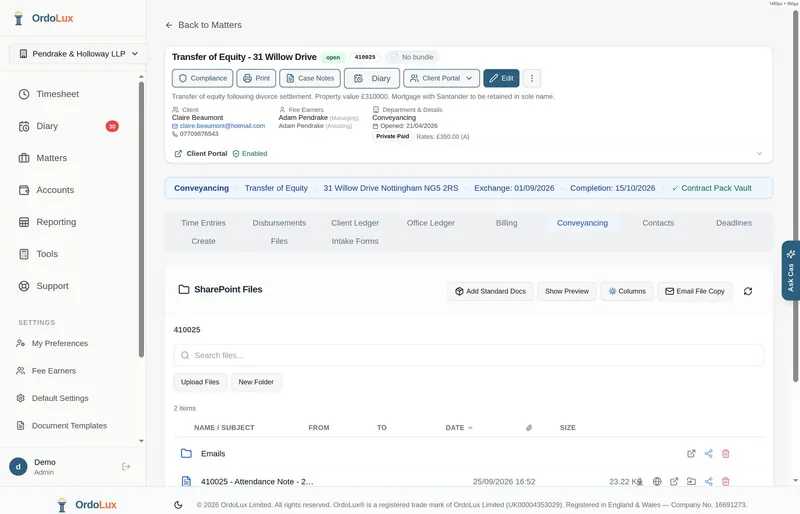Click the Client Portal external link icon
The image size is (800, 514).
[178, 154]
